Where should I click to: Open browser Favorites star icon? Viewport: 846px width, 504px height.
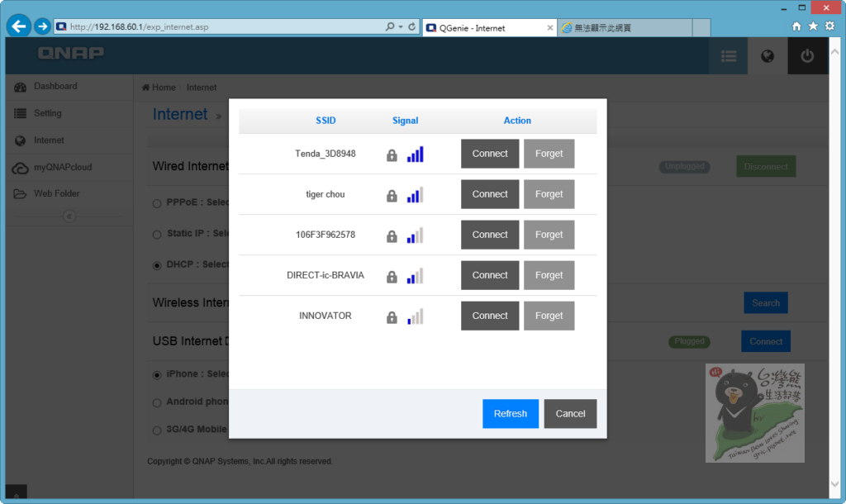click(x=813, y=26)
